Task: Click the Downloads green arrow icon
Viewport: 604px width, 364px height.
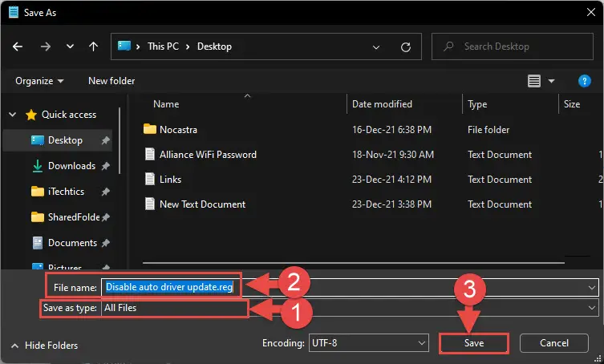Action: point(38,166)
